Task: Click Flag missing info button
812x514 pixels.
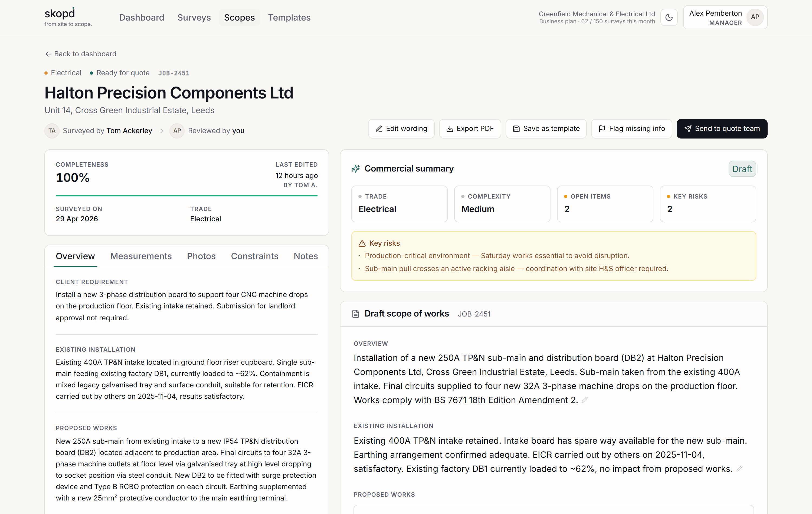Action: tap(631, 129)
